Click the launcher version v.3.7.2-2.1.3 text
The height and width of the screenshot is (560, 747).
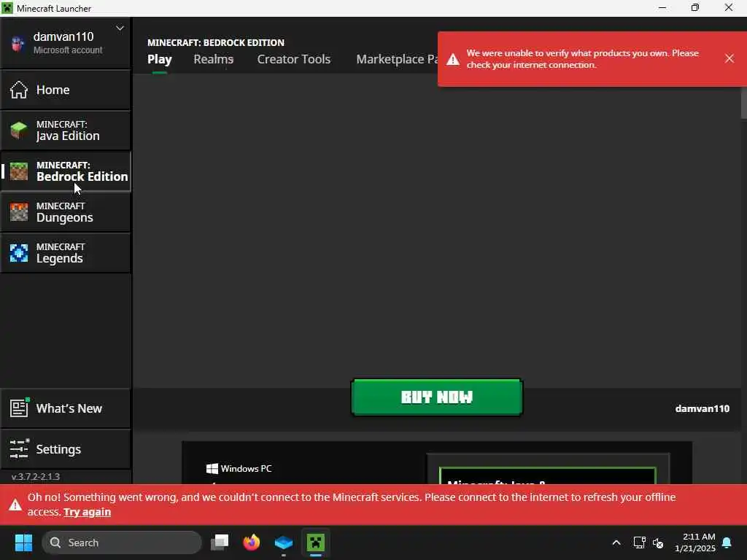[x=36, y=477]
